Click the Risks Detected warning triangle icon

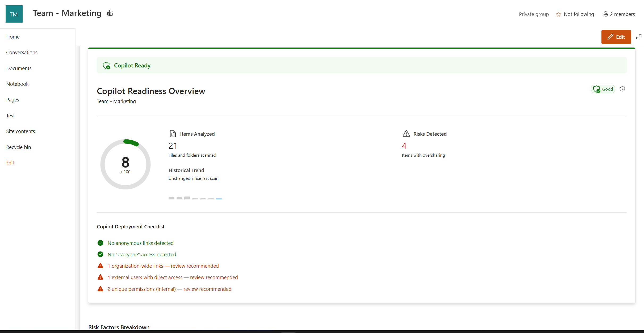(406, 134)
